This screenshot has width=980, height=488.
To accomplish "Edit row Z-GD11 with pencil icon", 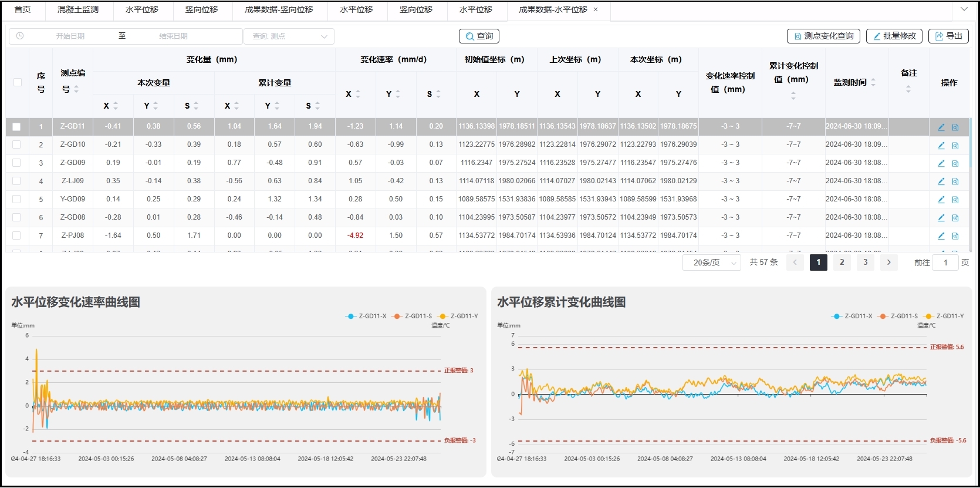I will [941, 127].
